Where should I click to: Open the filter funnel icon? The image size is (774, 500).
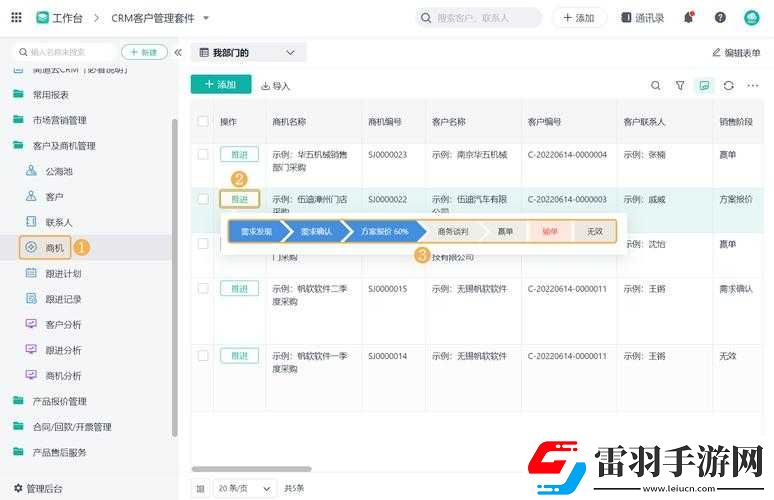[680, 86]
